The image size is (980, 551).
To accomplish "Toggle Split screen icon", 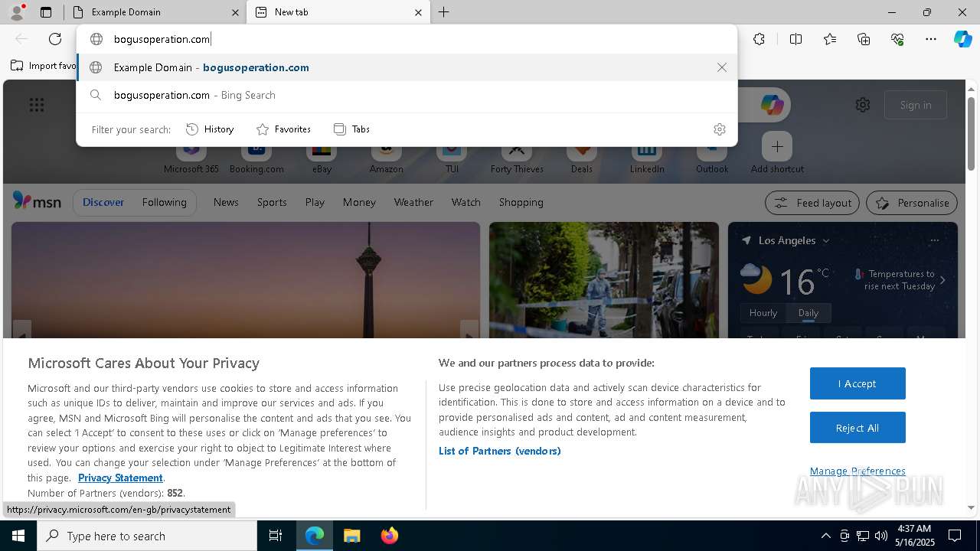I will coord(796,39).
